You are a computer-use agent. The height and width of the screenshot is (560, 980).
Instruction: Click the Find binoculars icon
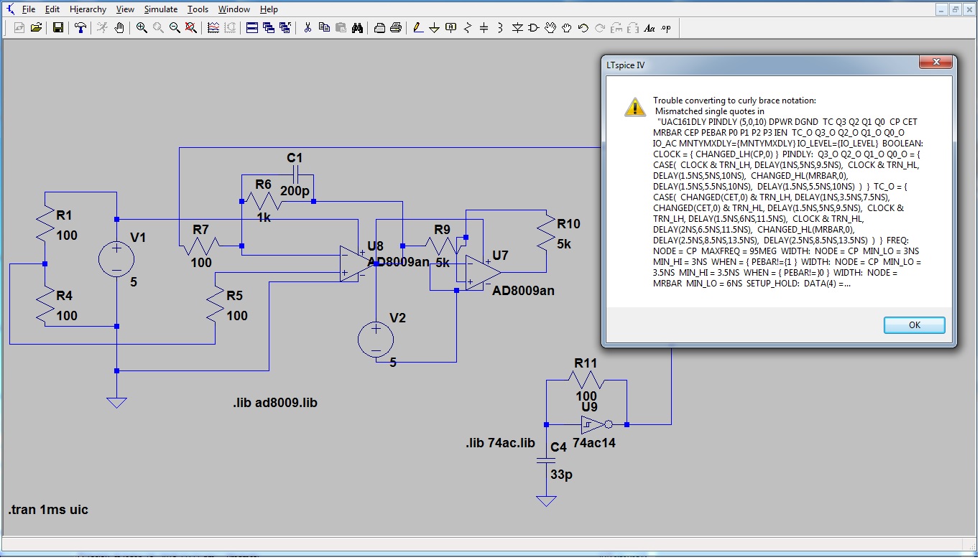tap(359, 28)
